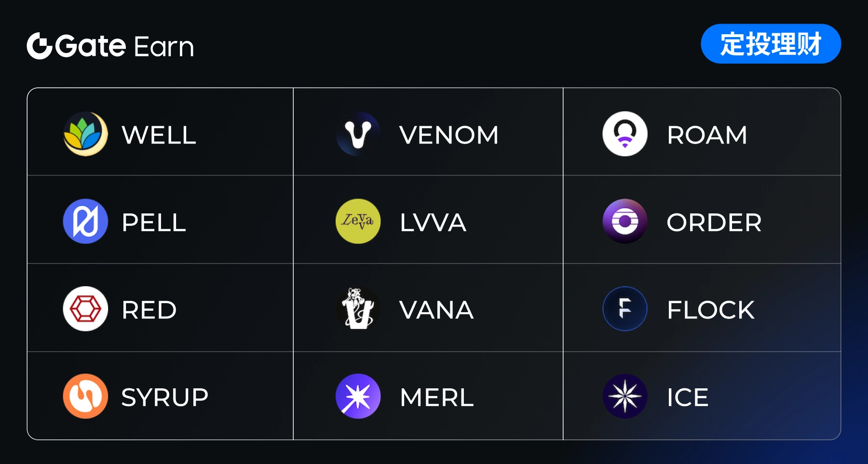
Task: Select the ORDER label text
Action: [x=714, y=223]
